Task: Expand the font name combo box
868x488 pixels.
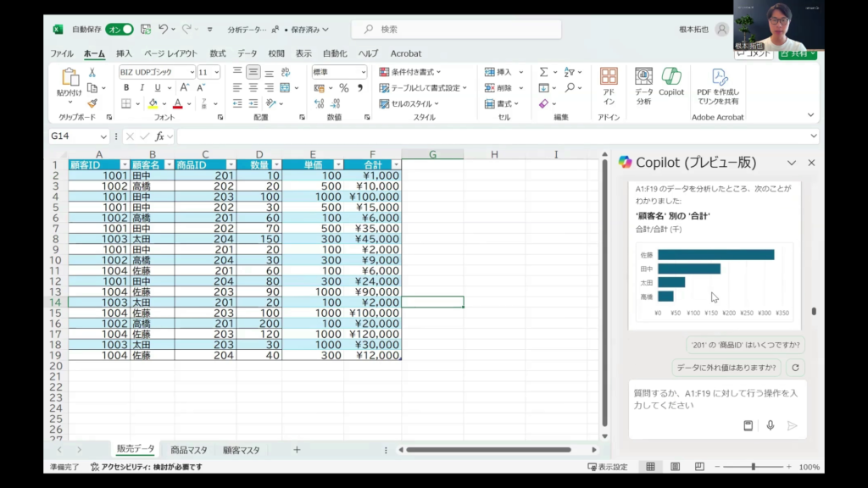Action: [192, 73]
